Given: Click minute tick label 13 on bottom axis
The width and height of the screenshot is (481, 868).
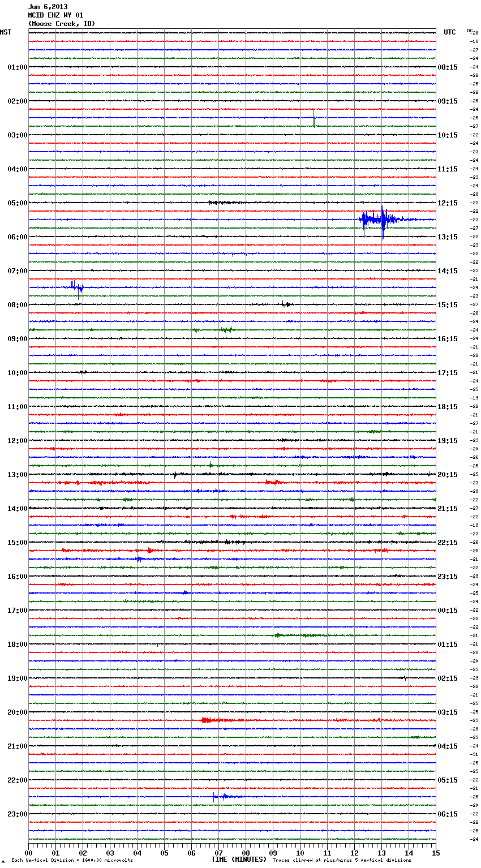Looking at the screenshot, I should click(x=382, y=853).
